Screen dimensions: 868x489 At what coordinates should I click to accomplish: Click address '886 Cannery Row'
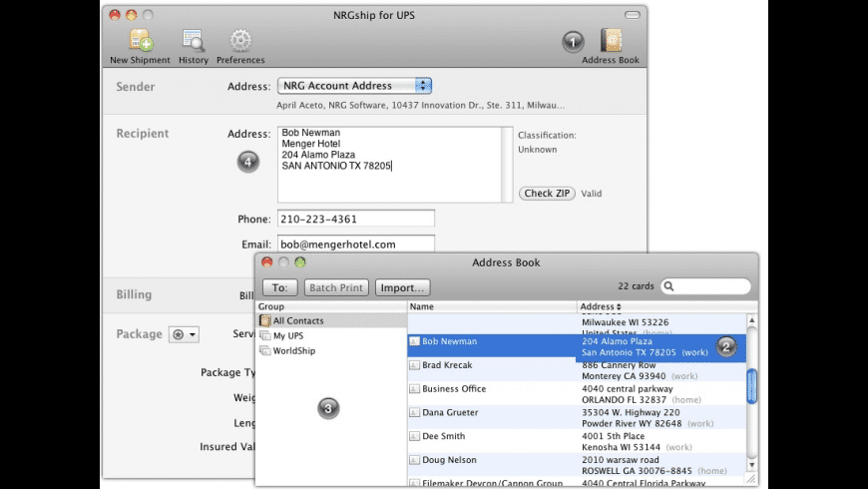pyautogui.click(x=619, y=365)
